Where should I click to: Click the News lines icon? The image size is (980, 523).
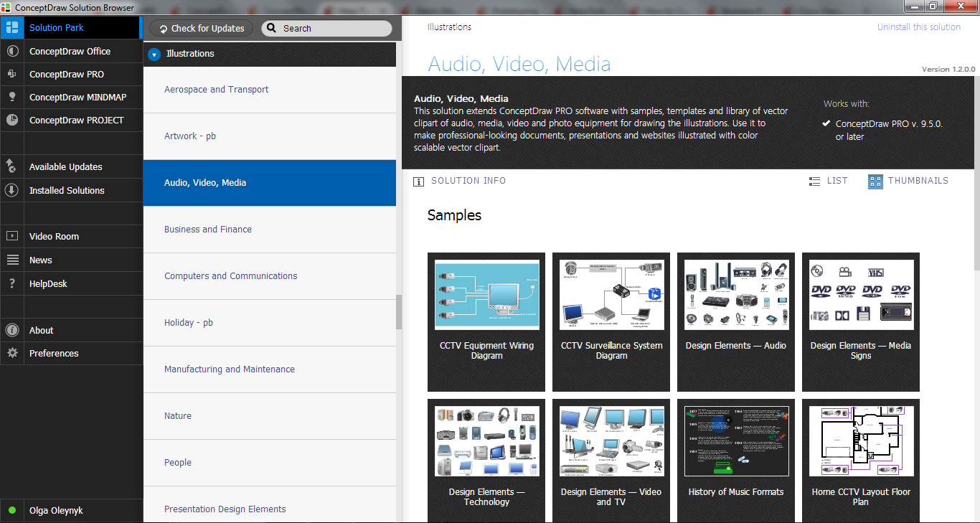11,260
